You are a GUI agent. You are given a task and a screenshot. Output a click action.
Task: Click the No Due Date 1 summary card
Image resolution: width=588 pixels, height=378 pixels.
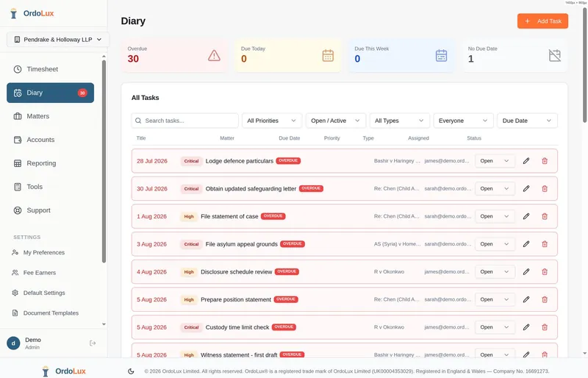click(514, 56)
